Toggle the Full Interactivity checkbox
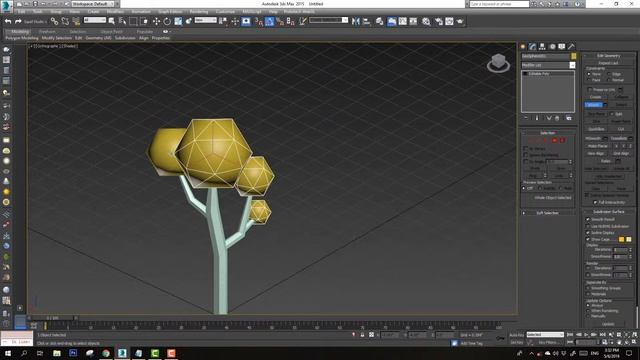The image size is (640, 360). [595, 202]
